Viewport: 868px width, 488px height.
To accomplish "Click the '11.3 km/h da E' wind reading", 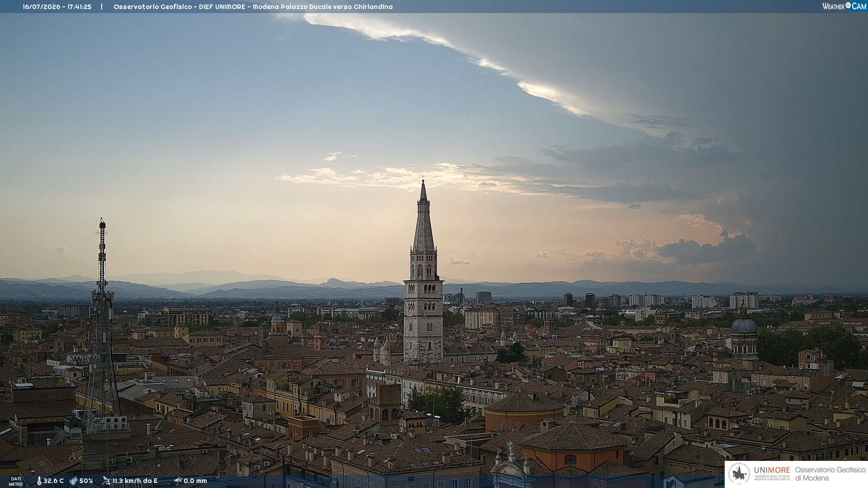I will [135, 481].
